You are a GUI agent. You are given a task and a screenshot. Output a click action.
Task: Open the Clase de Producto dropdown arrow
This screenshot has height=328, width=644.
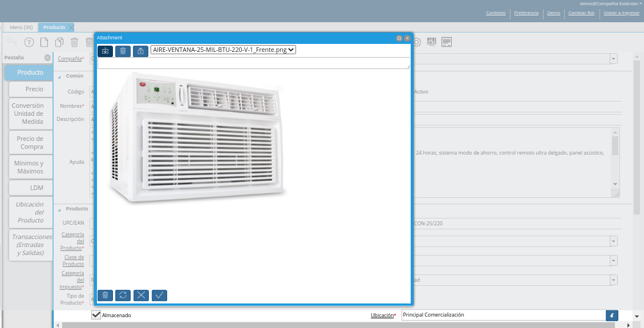pos(614,261)
